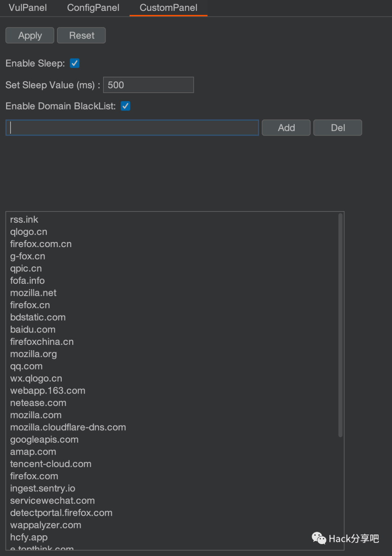392x556 pixels.
Task: Select fofa.info in the blacklist
Action: click(x=27, y=281)
